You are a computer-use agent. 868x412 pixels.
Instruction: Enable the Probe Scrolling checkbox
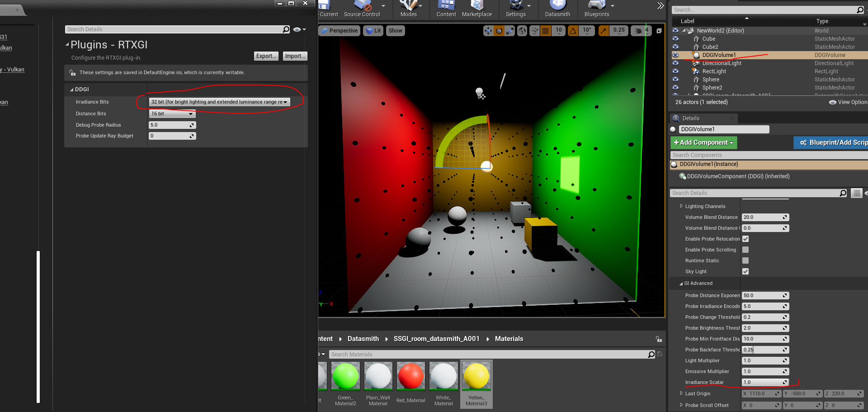click(745, 250)
